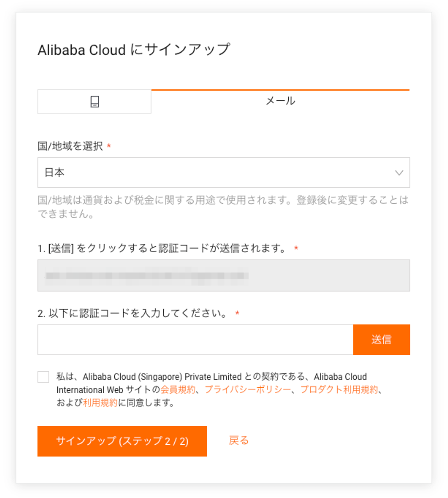Open the プライバシーポリシー link
This screenshot has height=498, width=448.
248,390
